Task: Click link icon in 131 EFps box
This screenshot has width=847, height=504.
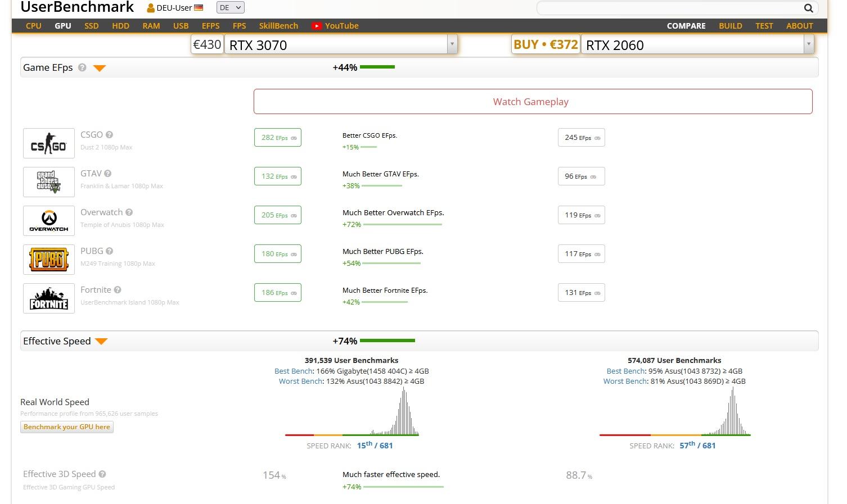Action: (x=597, y=293)
